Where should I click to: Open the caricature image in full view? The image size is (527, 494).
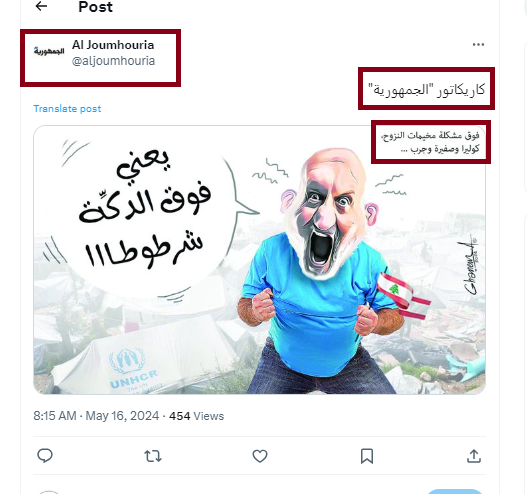259,259
